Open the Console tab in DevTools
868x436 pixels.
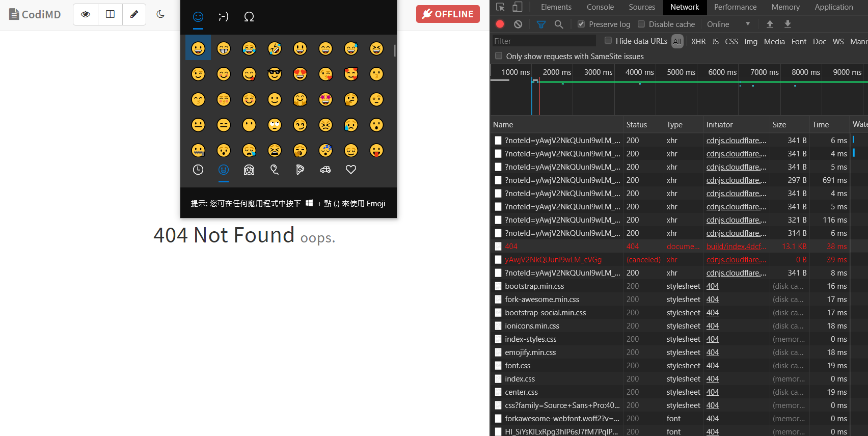click(600, 7)
